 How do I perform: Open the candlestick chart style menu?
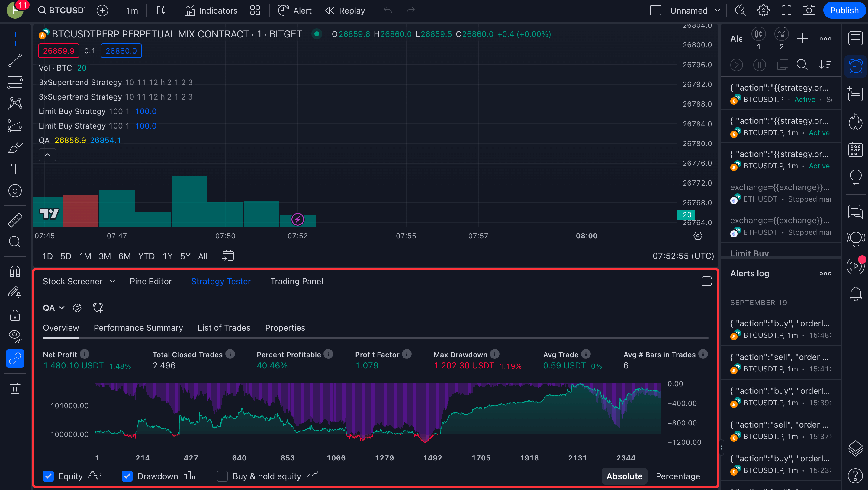tap(161, 11)
